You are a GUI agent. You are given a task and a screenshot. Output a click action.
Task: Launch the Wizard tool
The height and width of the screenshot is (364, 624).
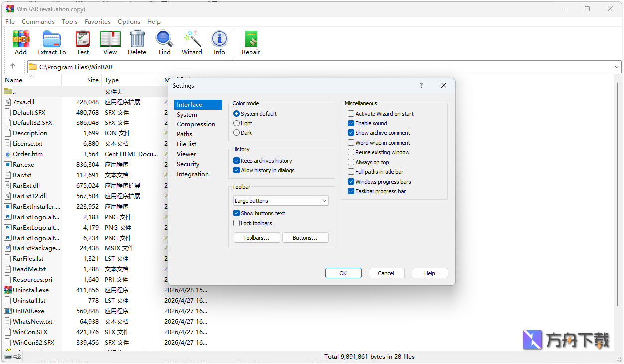click(192, 43)
